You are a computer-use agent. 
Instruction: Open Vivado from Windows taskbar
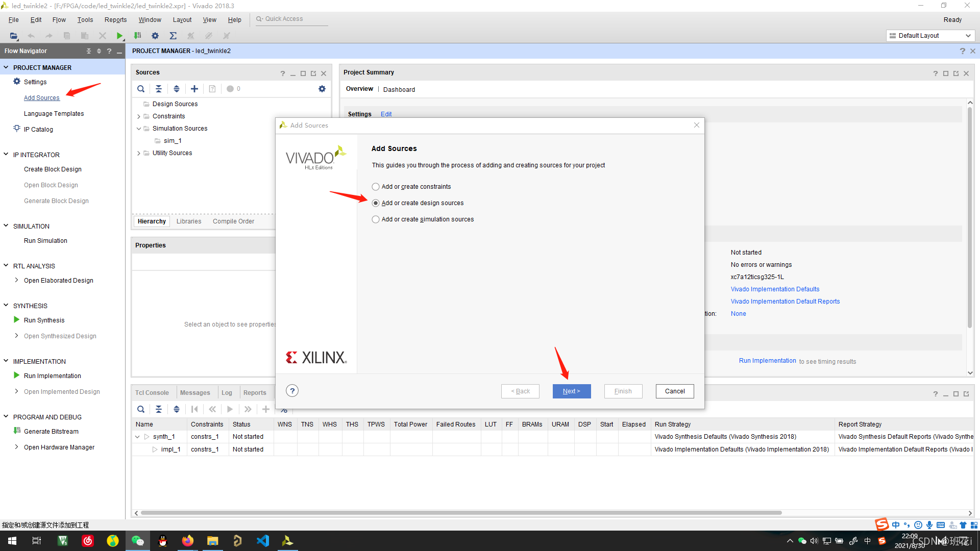pos(287,541)
